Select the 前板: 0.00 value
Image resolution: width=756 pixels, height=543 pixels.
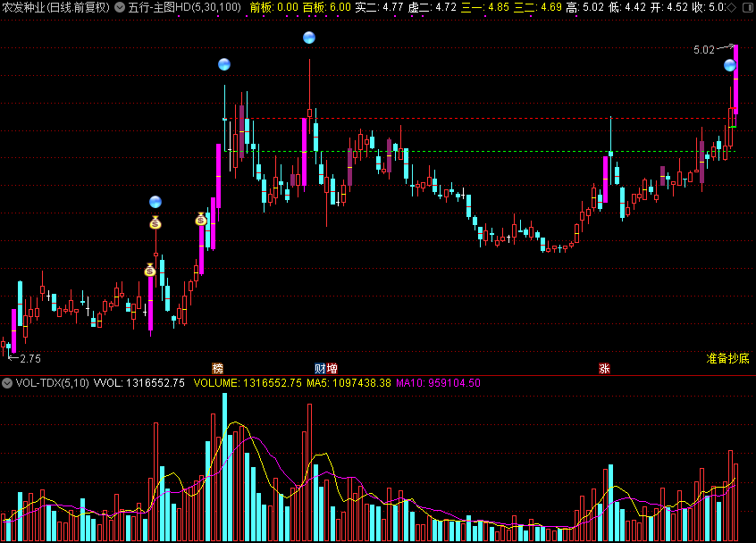click(x=273, y=7)
